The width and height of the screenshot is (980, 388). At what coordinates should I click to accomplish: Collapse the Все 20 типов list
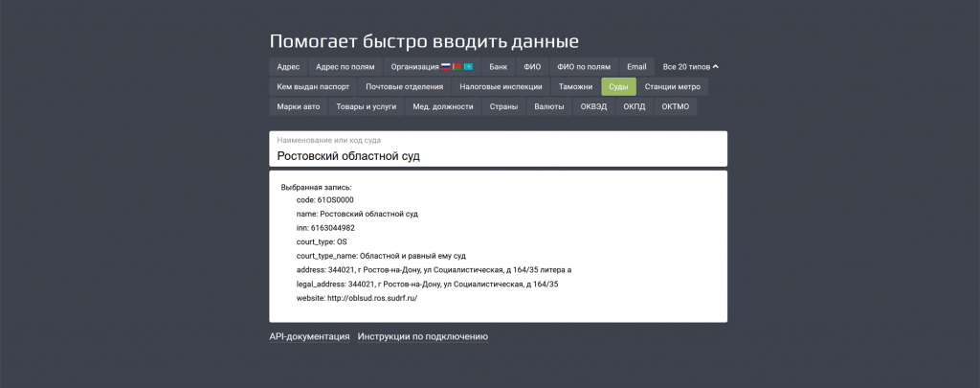point(690,67)
